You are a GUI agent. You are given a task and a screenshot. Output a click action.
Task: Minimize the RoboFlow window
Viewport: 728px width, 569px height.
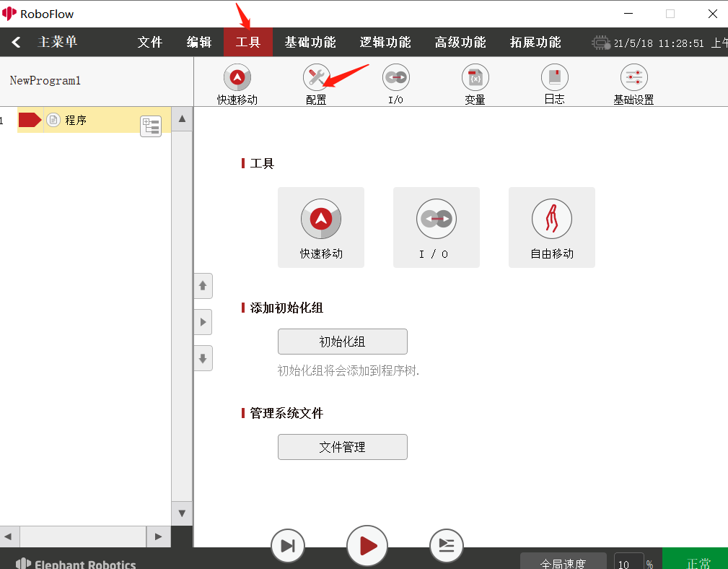[x=628, y=14]
